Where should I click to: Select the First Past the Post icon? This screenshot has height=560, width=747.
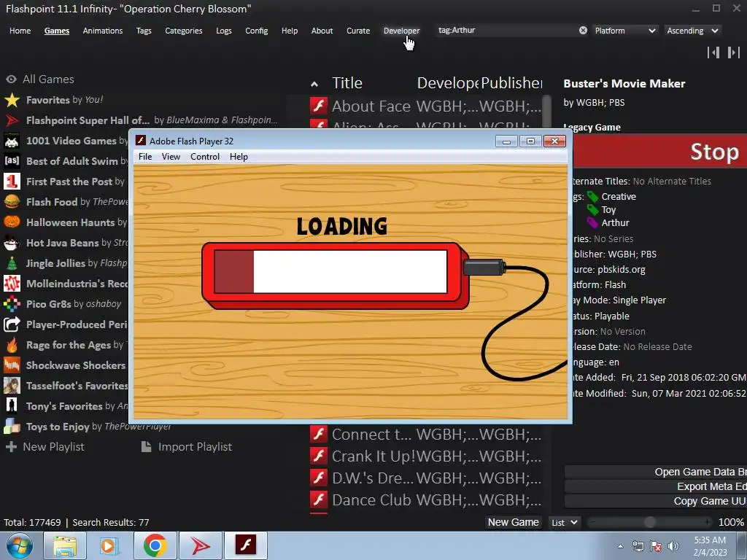[12, 182]
